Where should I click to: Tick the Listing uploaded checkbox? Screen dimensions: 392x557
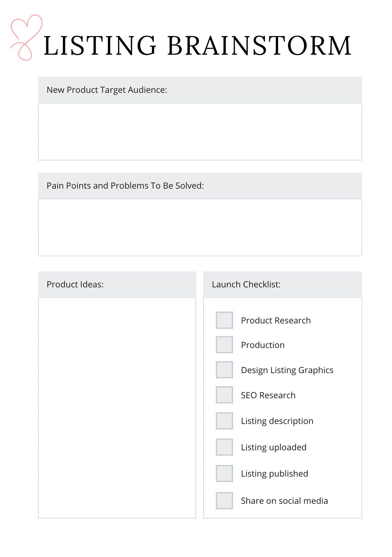click(224, 447)
